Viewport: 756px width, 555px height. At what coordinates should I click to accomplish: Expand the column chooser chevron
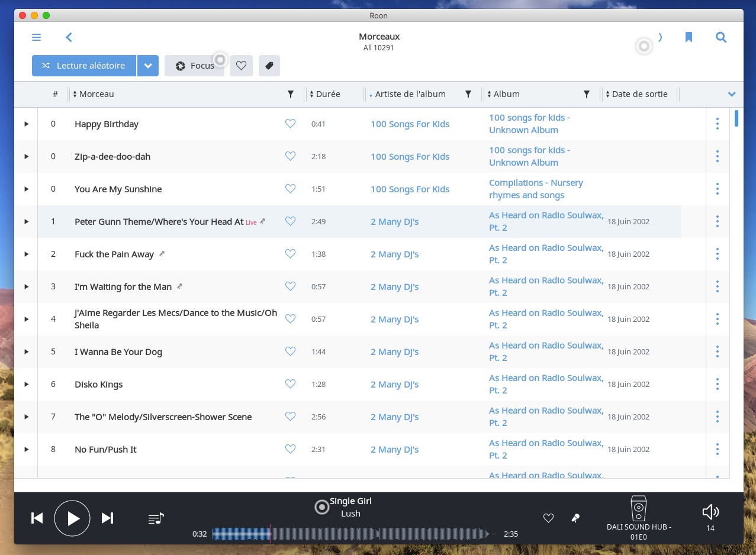(732, 94)
